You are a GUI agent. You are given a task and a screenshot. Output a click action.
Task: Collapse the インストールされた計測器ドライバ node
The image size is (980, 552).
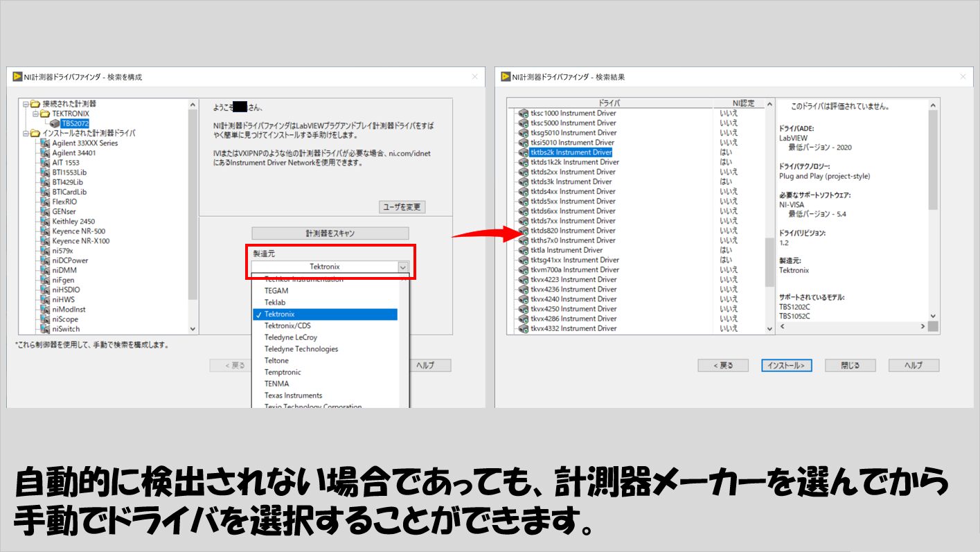(x=26, y=133)
